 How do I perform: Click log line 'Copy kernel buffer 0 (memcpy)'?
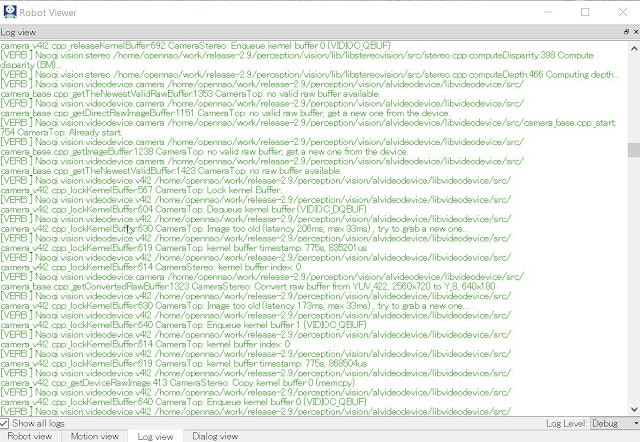pyautogui.click(x=178, y=383)
